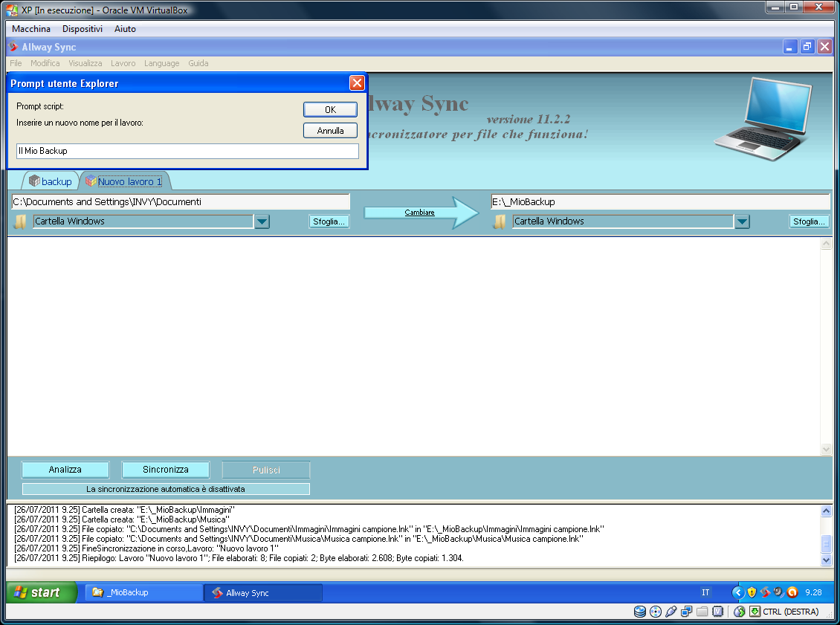Open the Guida menu
The height and width of the screenshot is (625, 840).
(x=198, y=63)
